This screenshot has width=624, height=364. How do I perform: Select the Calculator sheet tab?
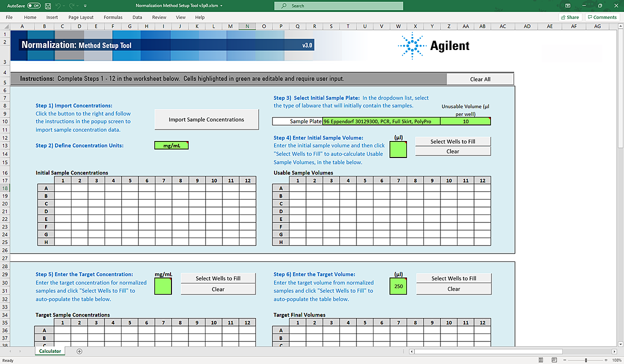(50, 351)
